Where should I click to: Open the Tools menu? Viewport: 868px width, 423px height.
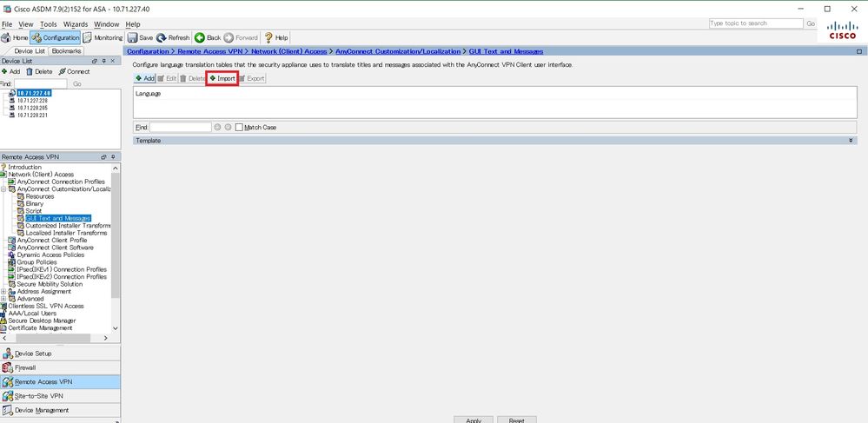coord(48,24)
